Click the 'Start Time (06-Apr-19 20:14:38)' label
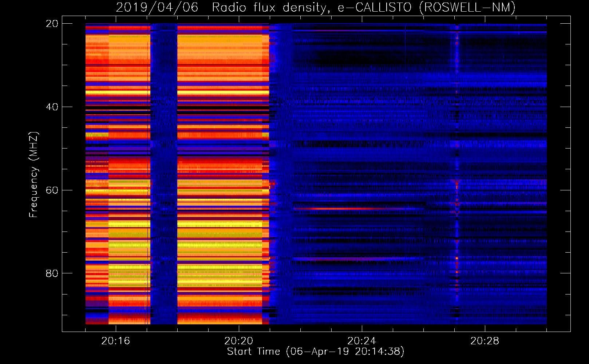 pyautogui.click(x=316, y=352)
